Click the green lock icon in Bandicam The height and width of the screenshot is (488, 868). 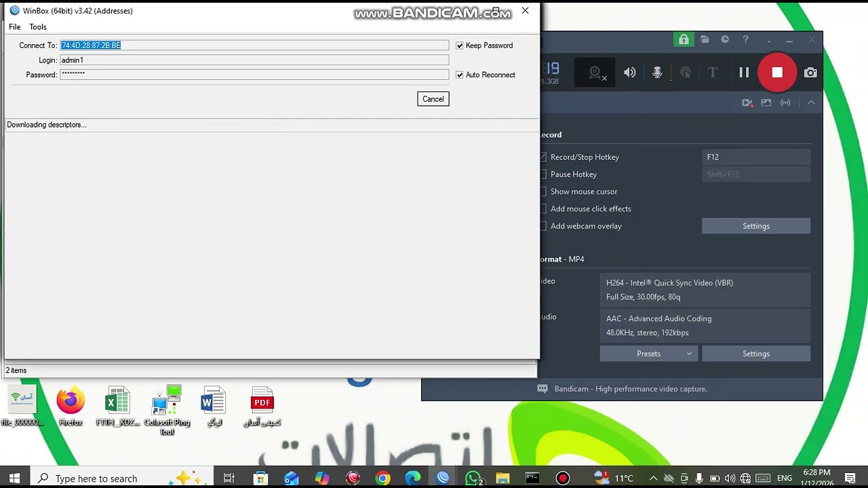684,40
